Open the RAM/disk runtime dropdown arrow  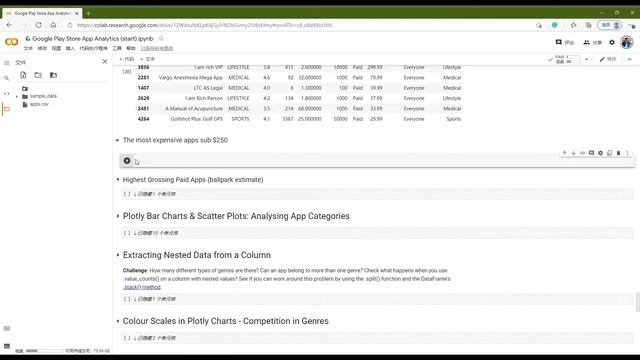coord(587,60)
